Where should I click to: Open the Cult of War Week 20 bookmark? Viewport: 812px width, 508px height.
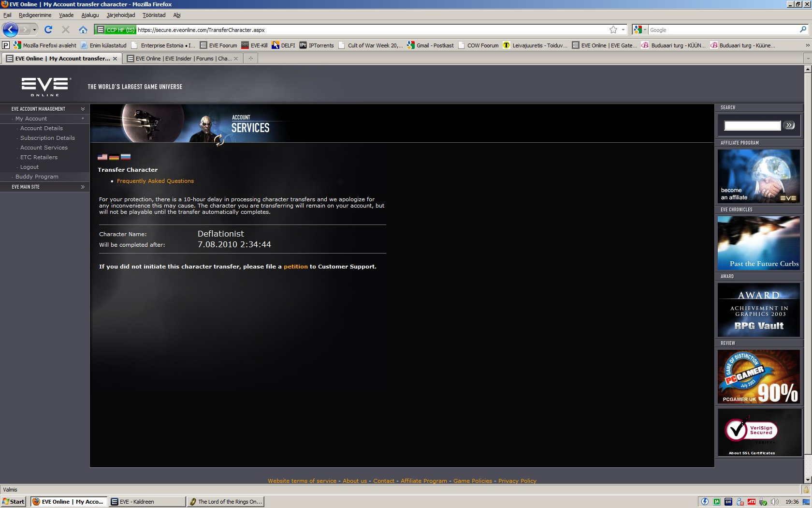tap(370, 45)
